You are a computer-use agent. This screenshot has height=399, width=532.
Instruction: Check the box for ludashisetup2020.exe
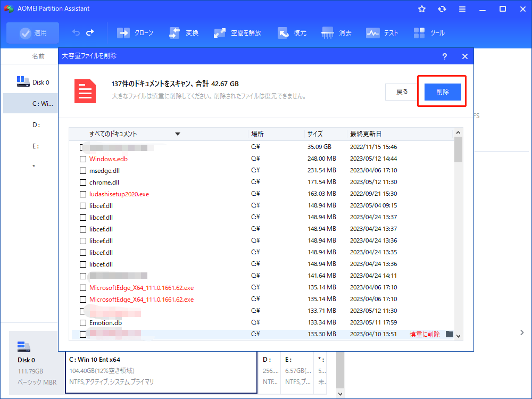(x=83, y=194)
